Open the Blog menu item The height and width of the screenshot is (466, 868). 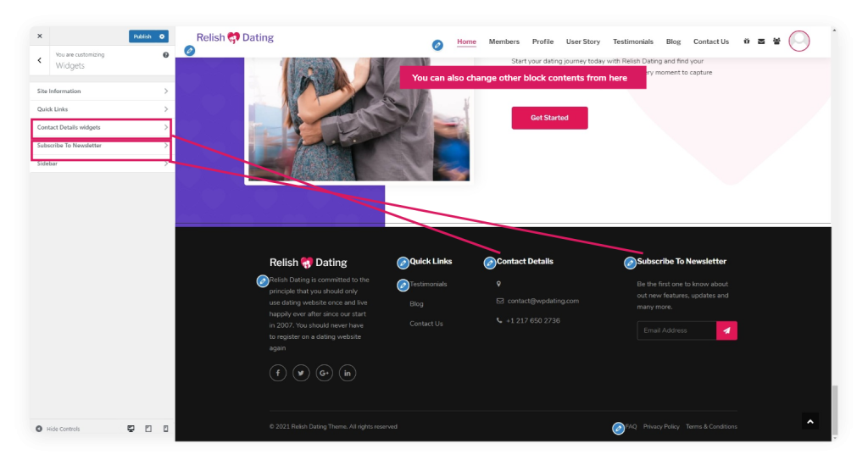point(673,42)
